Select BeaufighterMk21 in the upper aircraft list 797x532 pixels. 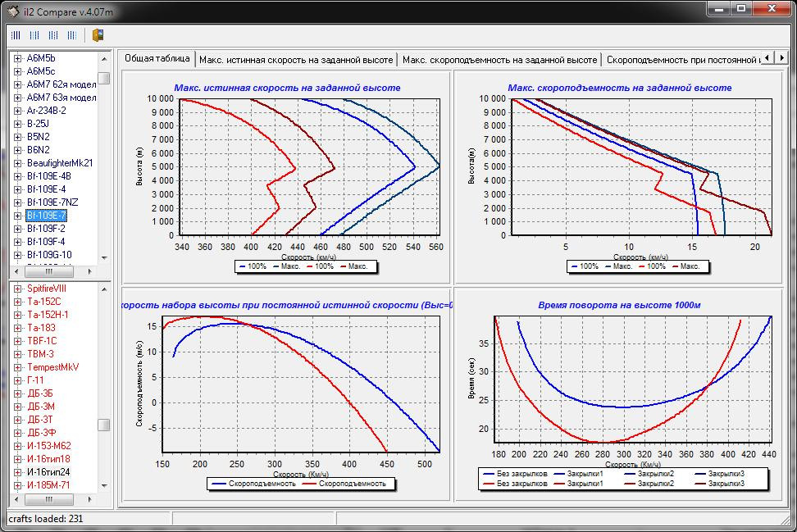pos(60,163)
